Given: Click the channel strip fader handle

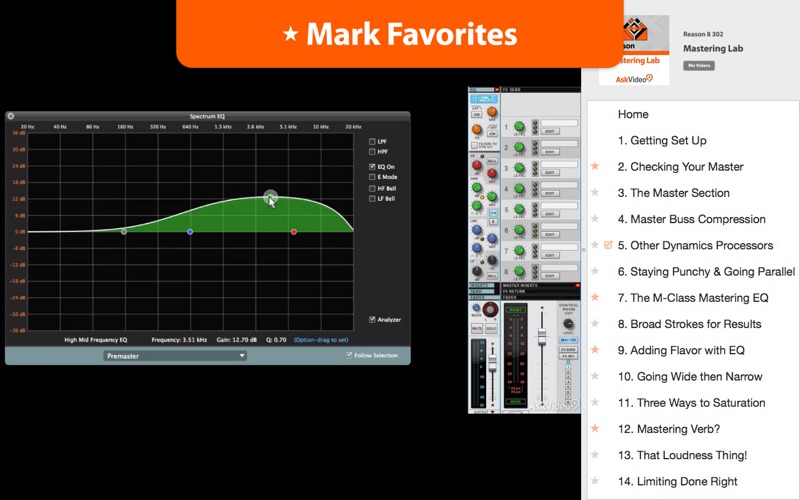Looking at the screenshot, I should coord(492,363).
